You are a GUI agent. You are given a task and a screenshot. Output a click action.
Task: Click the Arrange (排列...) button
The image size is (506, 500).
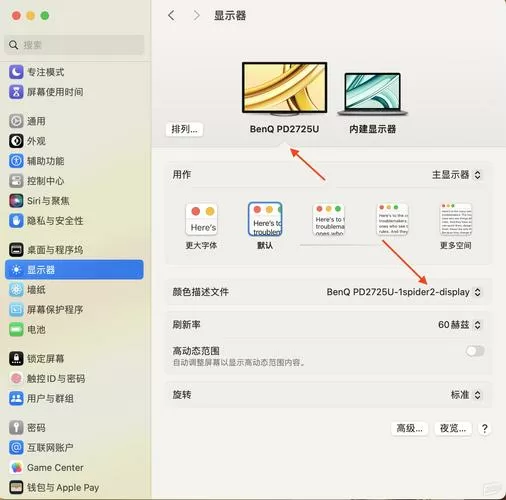[x=184, y=129]
